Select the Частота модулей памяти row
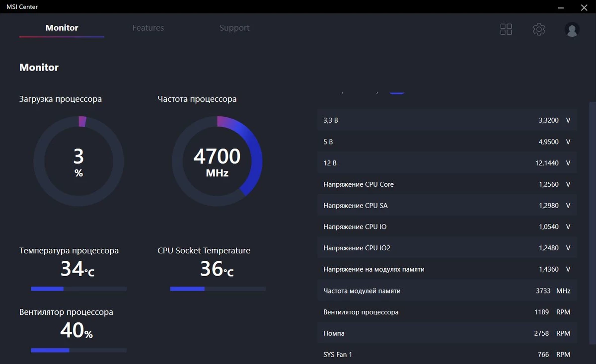The height and width of the screenshot is (364, 596). coord(447,291)
